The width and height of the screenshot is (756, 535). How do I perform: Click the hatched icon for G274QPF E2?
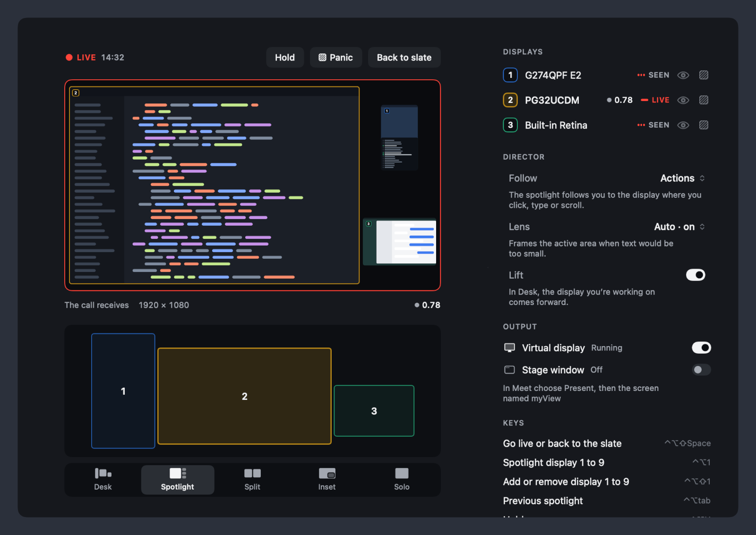[x=704, y=75]
